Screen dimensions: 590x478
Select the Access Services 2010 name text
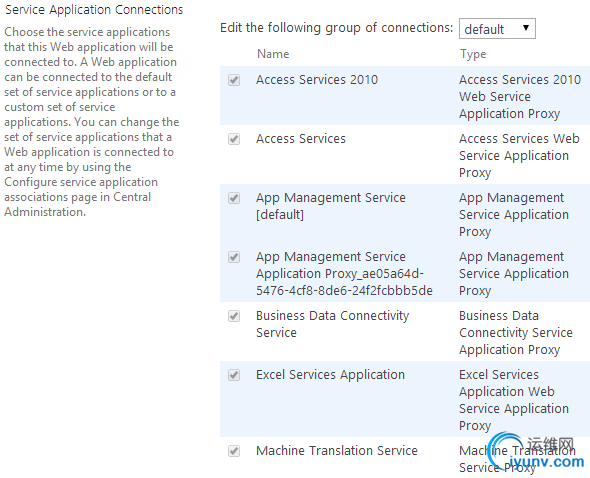pos(317,79)
